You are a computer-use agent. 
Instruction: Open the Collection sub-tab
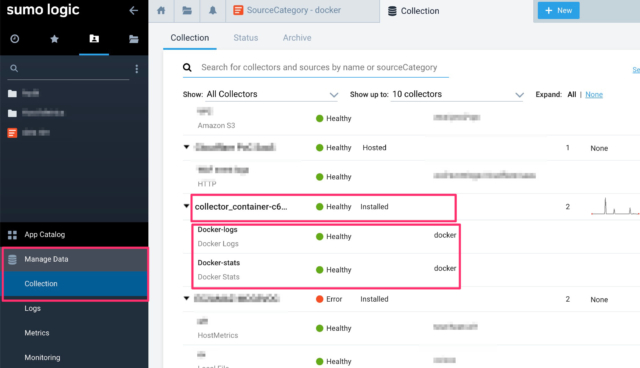tap(190, 38)
